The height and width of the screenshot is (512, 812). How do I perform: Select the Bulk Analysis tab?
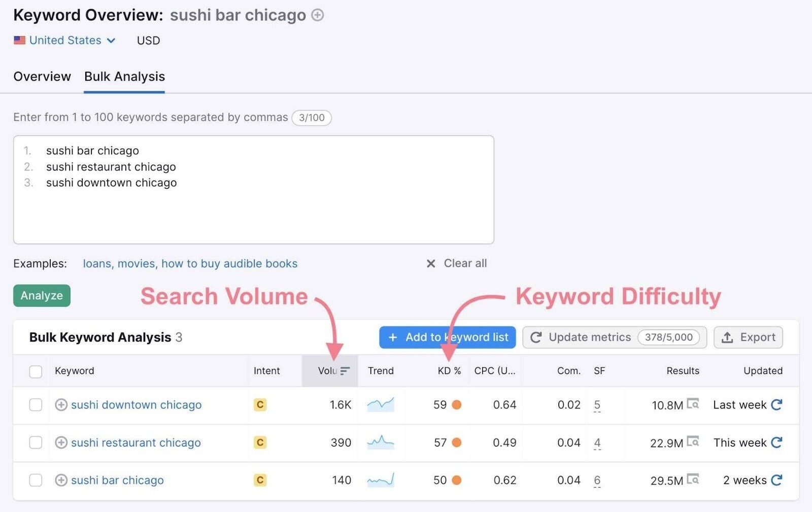click(124, 77)
